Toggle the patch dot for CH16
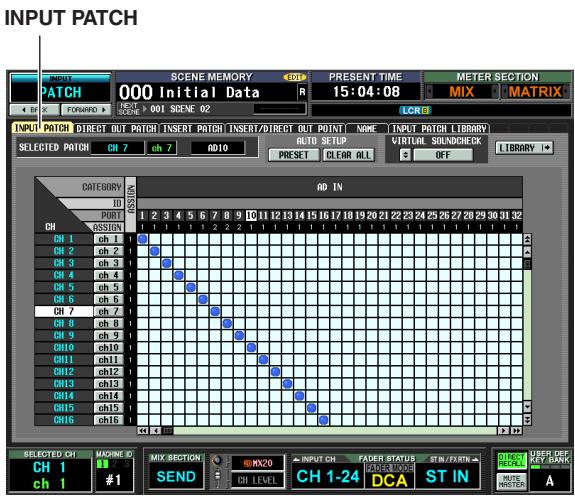 tap(323, 420)
